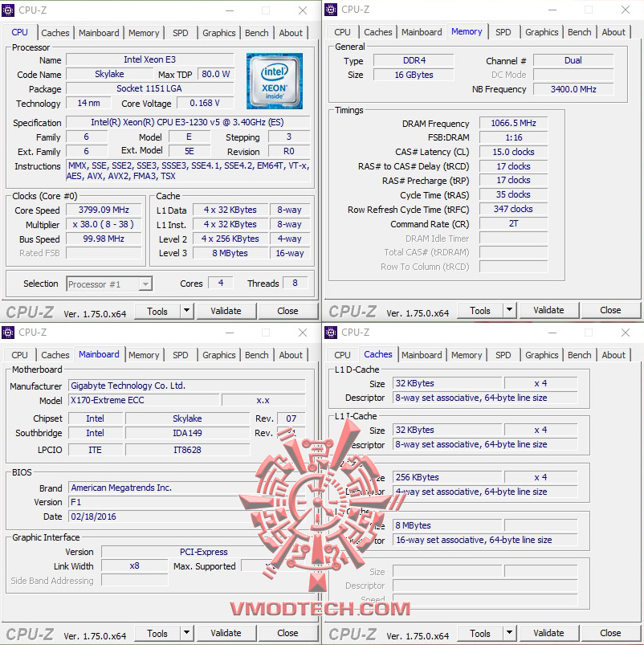The height and width of the screenshot is (645, 644).
Task: Click Core Speed value 3799.09 MHz
Action: (104, 210)
